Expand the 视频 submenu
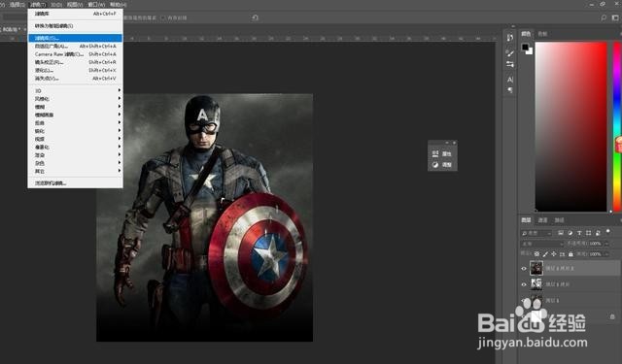This screenshot has width=622, height=364. tap(76, 139)
